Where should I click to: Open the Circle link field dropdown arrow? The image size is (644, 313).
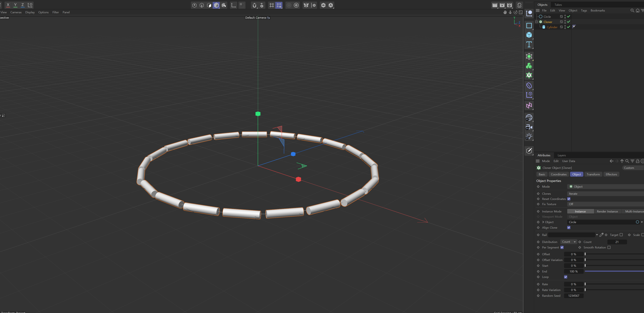642,222
